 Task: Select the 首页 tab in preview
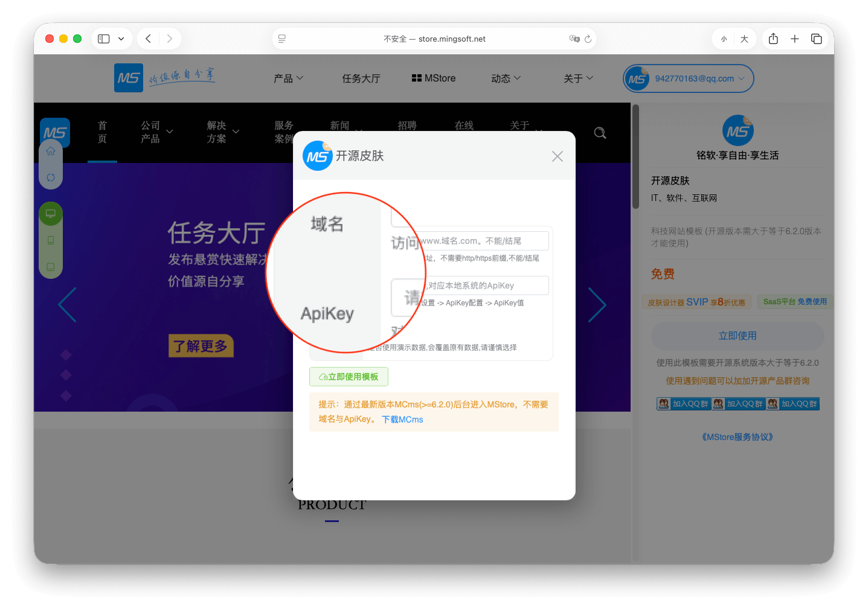102,132
